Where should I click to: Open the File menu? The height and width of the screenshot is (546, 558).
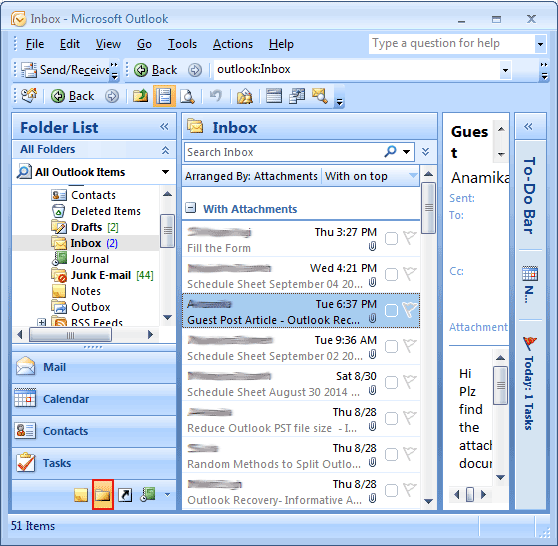point(35,44)
